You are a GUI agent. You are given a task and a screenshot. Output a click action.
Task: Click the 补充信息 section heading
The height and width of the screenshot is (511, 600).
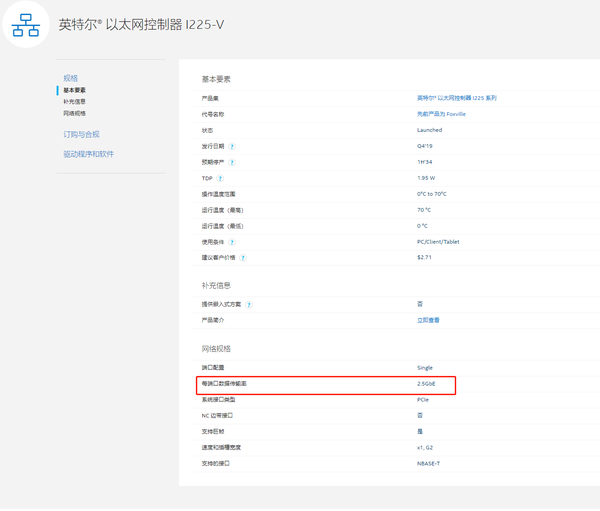[216, 286]
